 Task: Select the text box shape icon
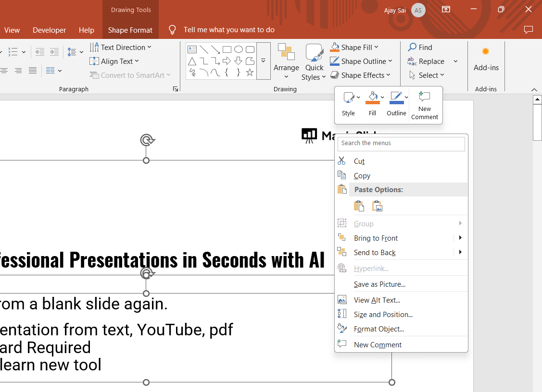(x=192, y=49)
